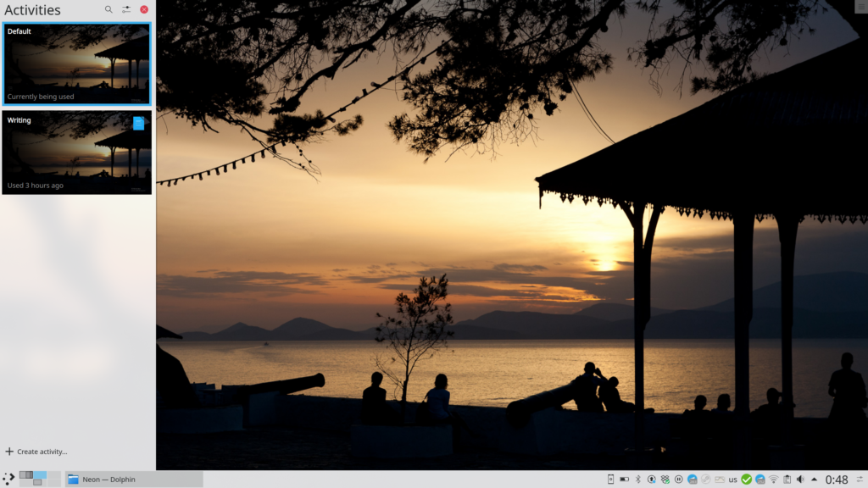Switch to top-left pager desktop with windows
868x488 pixels.
pyautogui.click(x=26, y=475)
